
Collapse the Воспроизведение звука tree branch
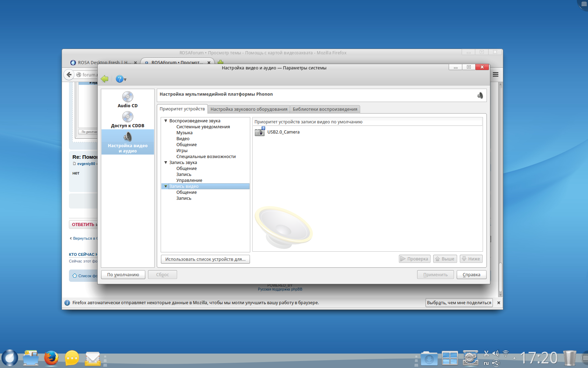(166, 121)
